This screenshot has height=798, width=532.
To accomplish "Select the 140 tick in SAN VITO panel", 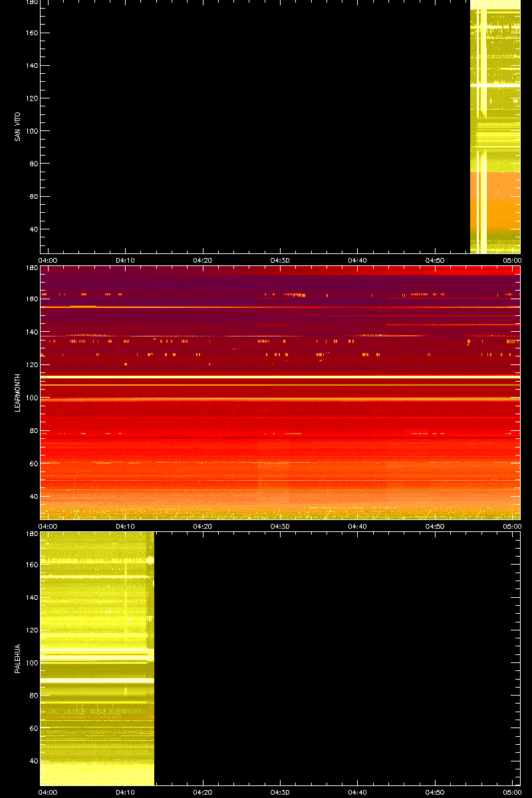I will (31, 66).
